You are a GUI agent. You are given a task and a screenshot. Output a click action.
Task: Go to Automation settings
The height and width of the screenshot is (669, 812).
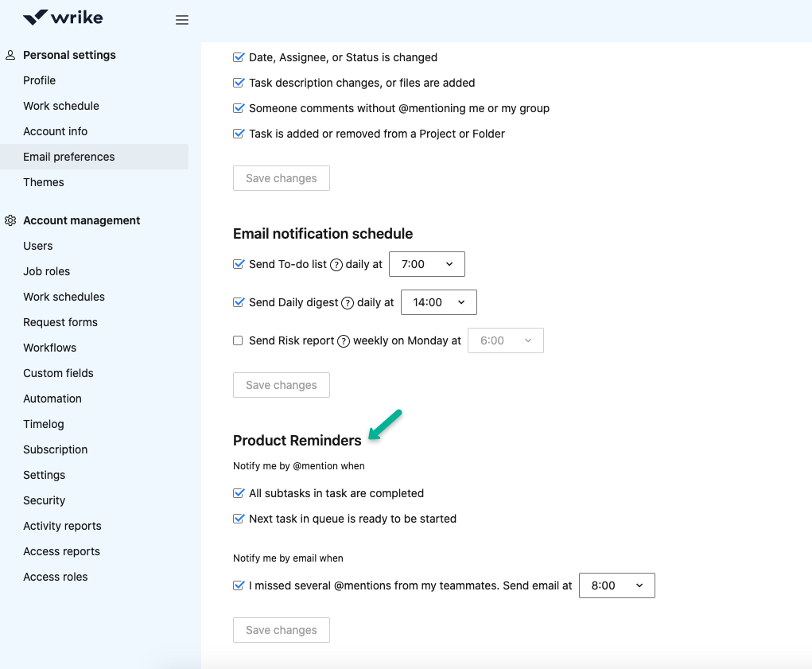52,399
